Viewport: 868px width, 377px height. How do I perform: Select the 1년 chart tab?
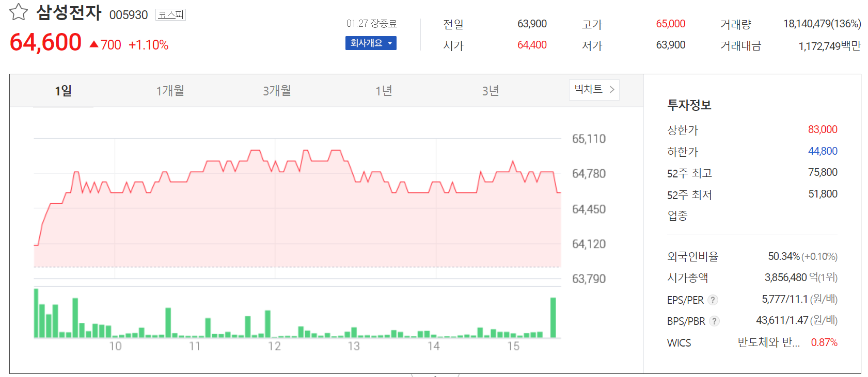pyautogui.click(x=384, y=91)
